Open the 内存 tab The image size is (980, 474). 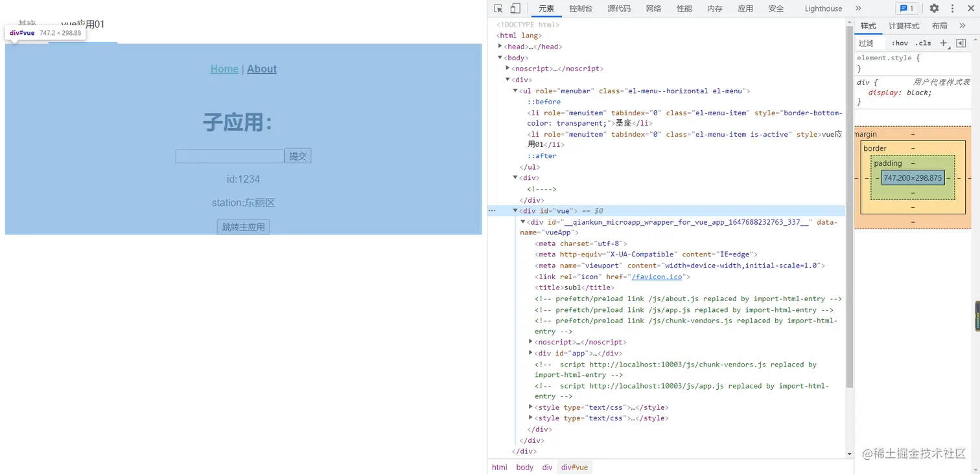(715, 8)
